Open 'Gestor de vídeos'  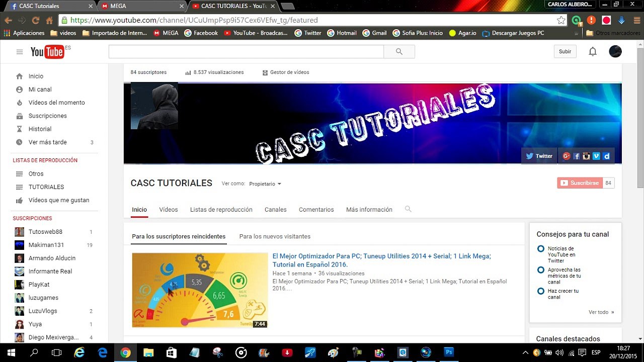tap(286, 72)
